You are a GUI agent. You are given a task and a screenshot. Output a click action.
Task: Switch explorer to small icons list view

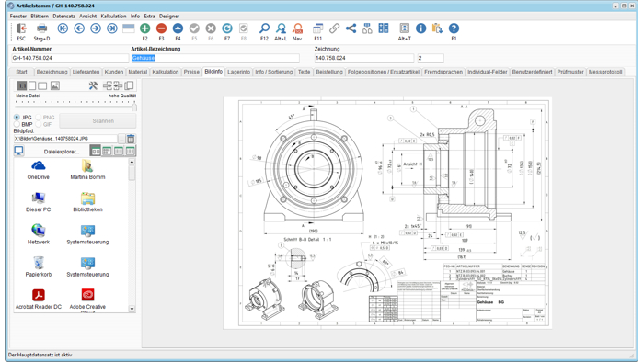107,152
